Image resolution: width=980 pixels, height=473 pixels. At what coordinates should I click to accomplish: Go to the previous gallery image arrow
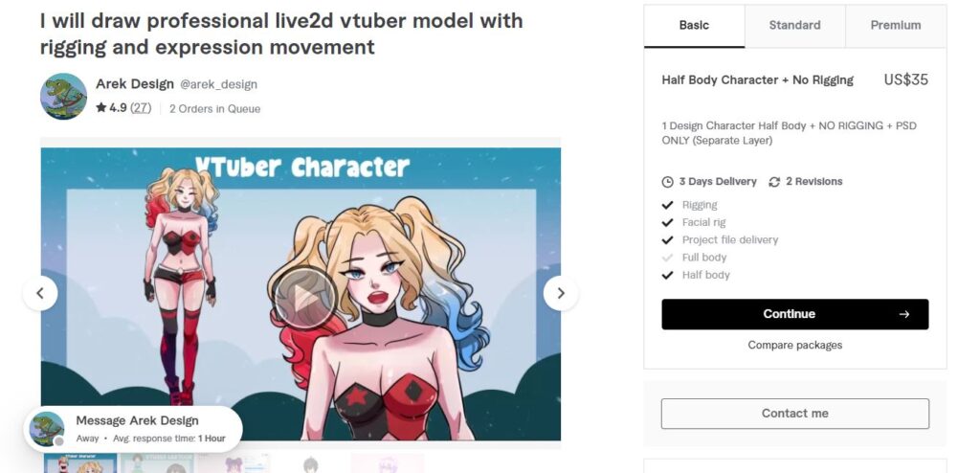pos(40,293)
